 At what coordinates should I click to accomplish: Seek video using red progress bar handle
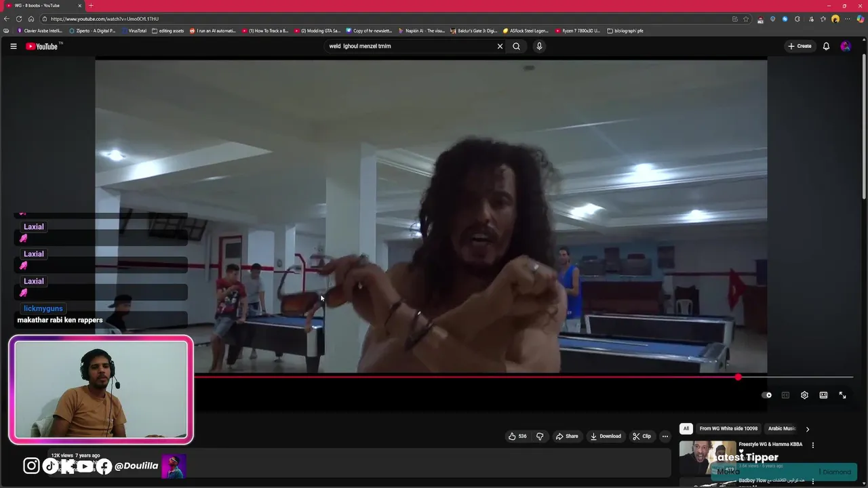tap(738, 377)
